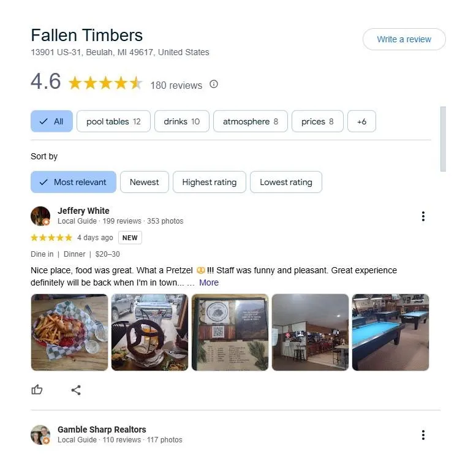The width and height of the screenshot is (476, 473).
Task: Sort reviews by Newest
Action: [145, 182]
